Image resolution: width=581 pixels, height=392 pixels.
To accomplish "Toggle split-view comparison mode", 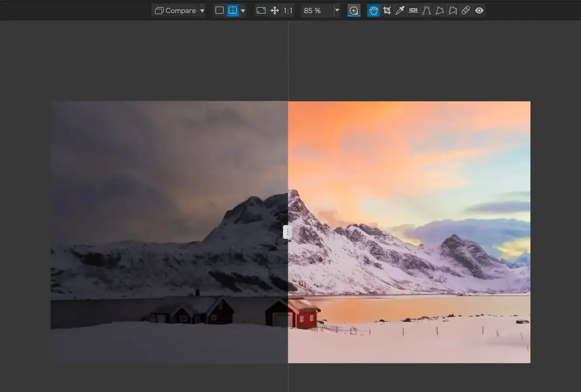I will pos(233,10).
